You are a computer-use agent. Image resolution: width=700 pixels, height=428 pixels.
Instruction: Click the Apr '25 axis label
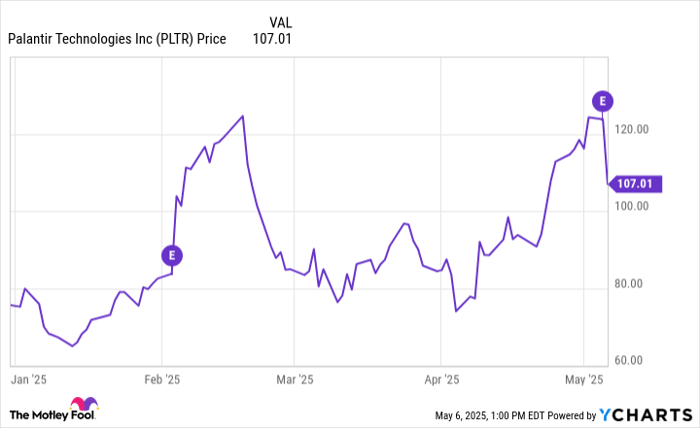click(x=440, y=379)
